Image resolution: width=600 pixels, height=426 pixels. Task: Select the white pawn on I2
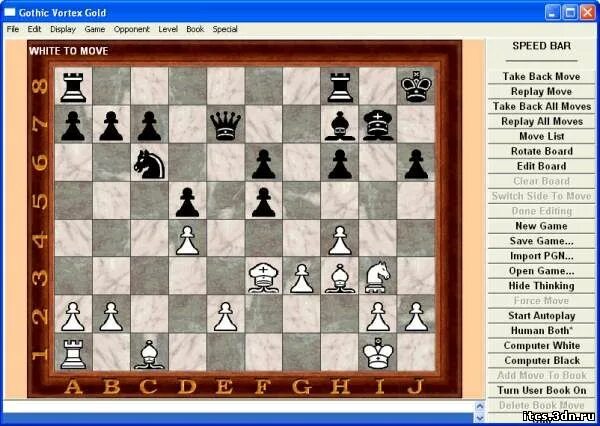click(x=378, y=317)
